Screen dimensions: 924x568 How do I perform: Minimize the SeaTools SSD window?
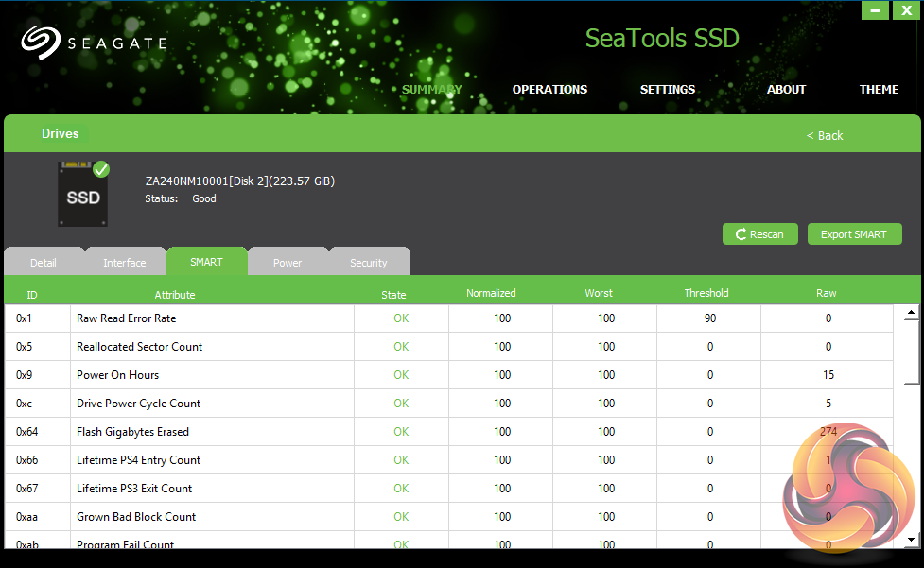click(x=876, y=10)
